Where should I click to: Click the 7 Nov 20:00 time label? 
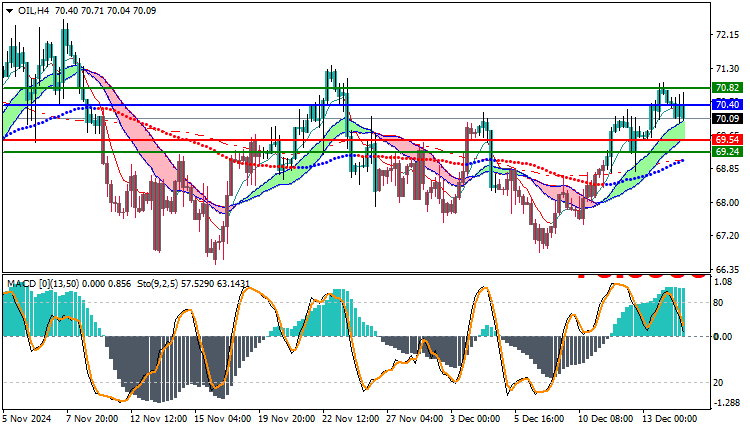[x=92, y=419]
